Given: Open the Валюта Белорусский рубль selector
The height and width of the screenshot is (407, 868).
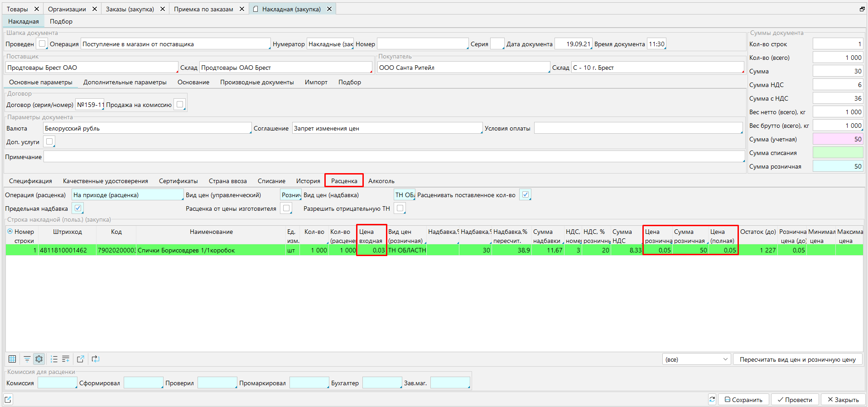Looking at the screenshot, I should pyautogui.click(x=147, y=128).
